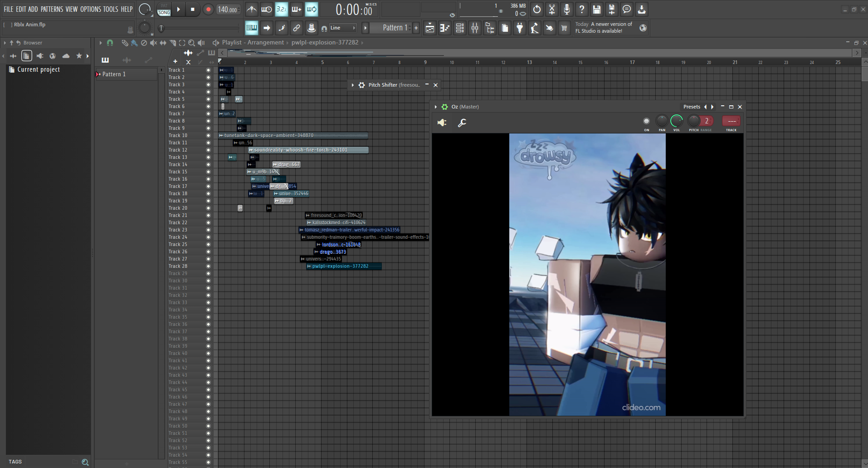Screen dimensions: 868x468
Task: Open the plugin picker plug icon
Action: click(520, 28)
